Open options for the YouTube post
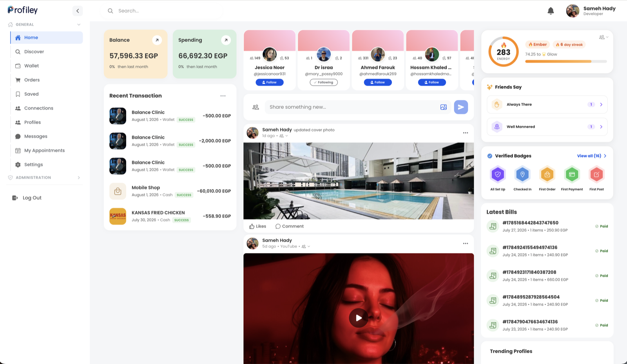Screen dimensions: 627x364 tap(465, 243)
